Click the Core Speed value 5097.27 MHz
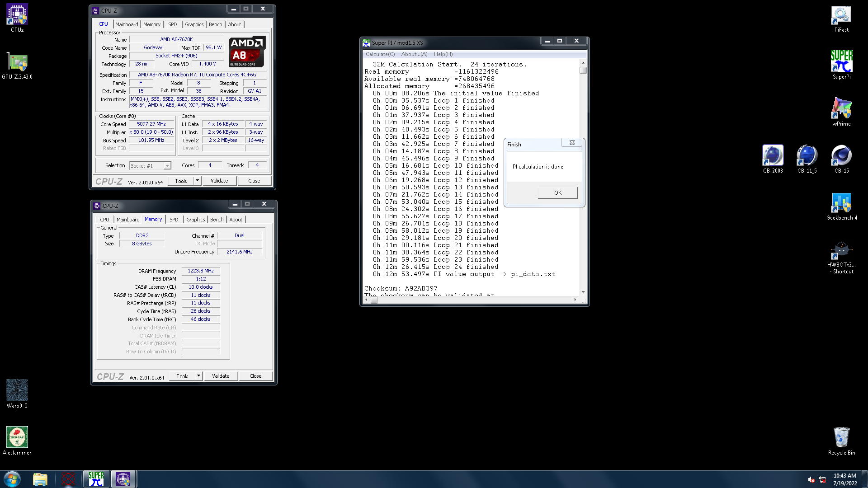 151,124
